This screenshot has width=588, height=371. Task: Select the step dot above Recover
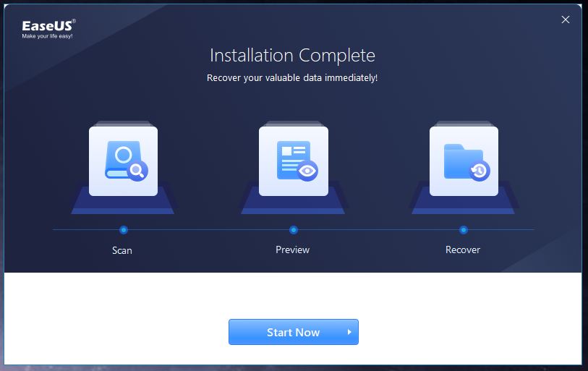(x=464, y=230)
